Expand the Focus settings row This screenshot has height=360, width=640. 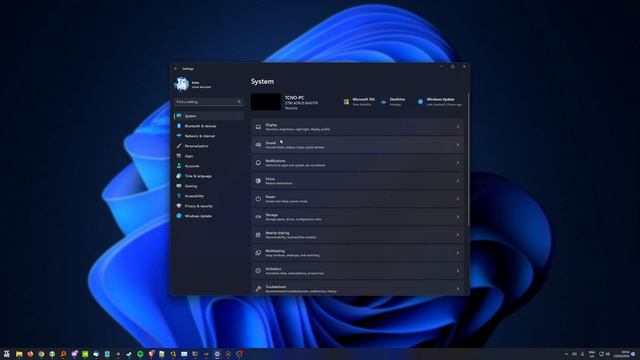click(x=358, y=181)
